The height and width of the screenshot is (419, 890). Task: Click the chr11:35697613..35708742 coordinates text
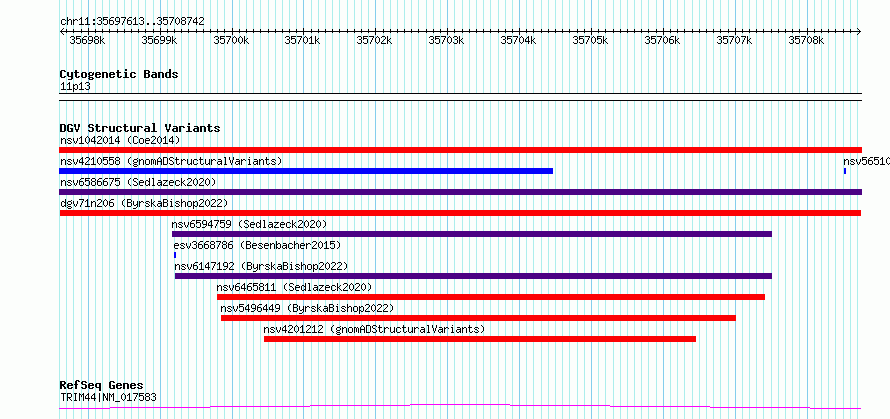click(x=132, y=22)
